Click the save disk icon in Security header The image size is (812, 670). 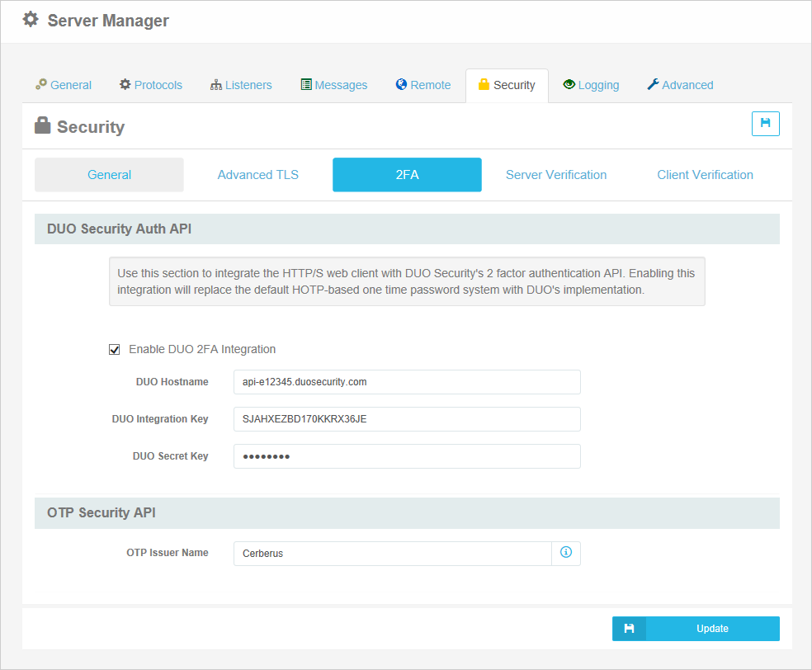pyautogui.click(x=766, y=124)
